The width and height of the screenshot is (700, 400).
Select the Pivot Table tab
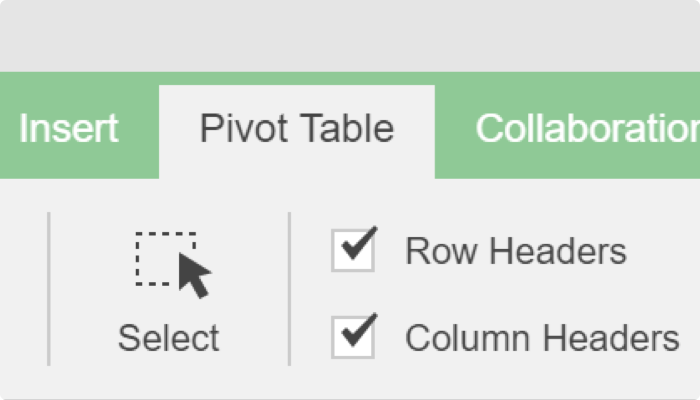click(x=297, y=132)
